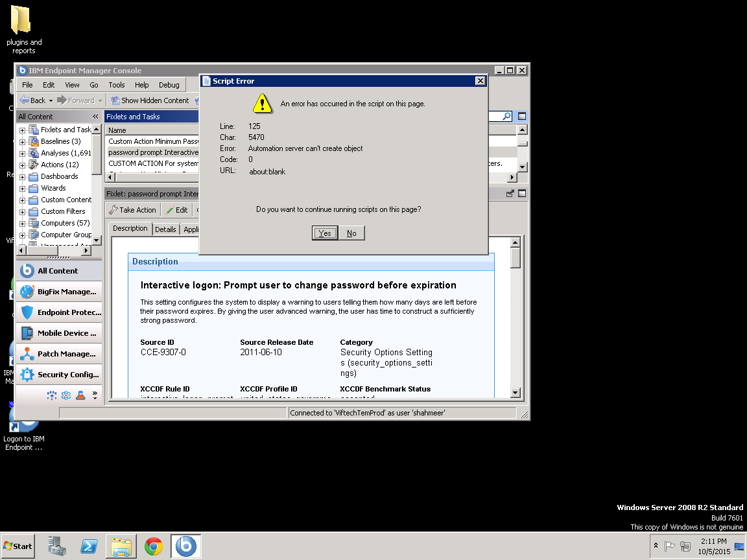Screen dimensions: 747x560
Task: Open the All Content domain
Action: 59,270
